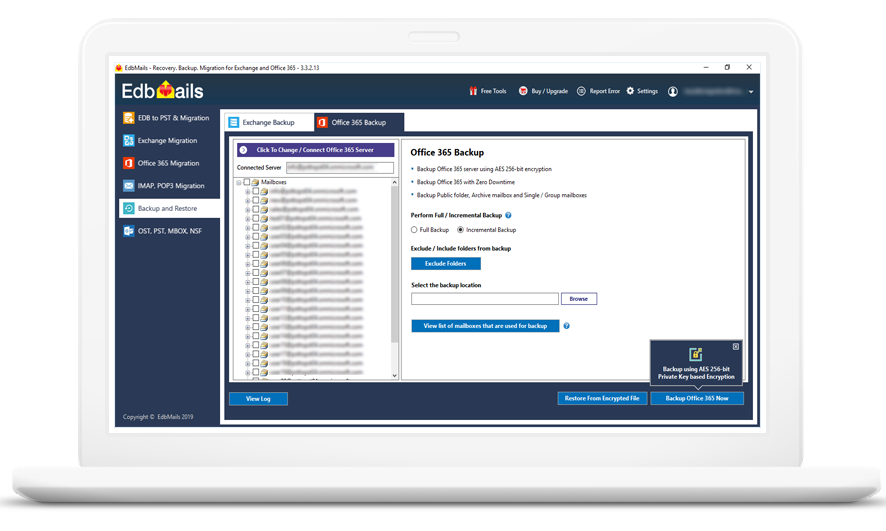Screen dimensions: 886x531
Task: Click Backup Office 365 Now button
Action: (697, 398)
